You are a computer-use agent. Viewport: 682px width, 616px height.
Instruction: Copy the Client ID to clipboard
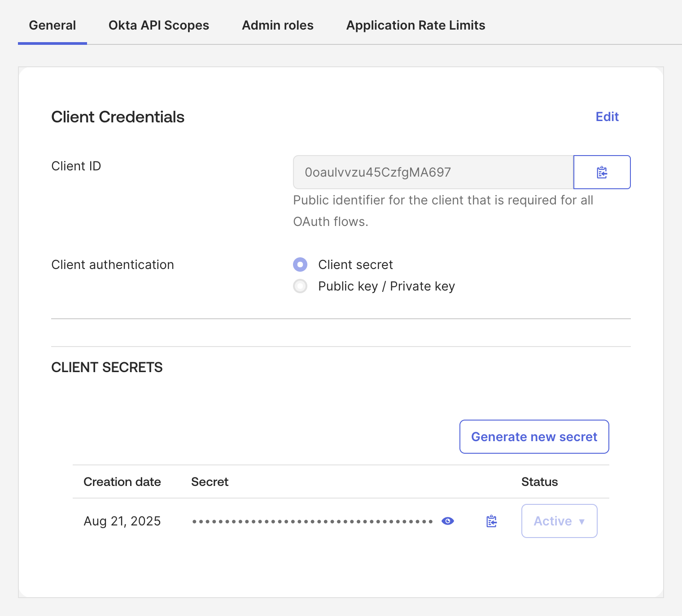[x=602, y=172]
